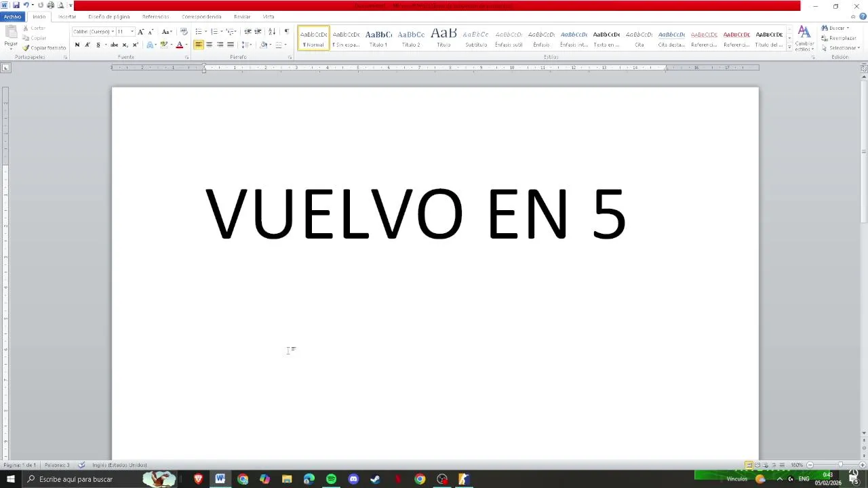Click inside the VUELVO EN 5 text
868x488 pixels.
(415, 214)
